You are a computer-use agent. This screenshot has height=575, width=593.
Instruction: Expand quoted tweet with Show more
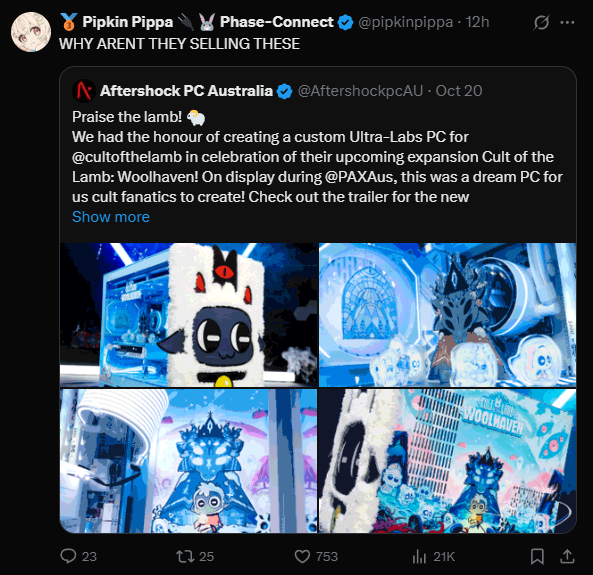111,217
